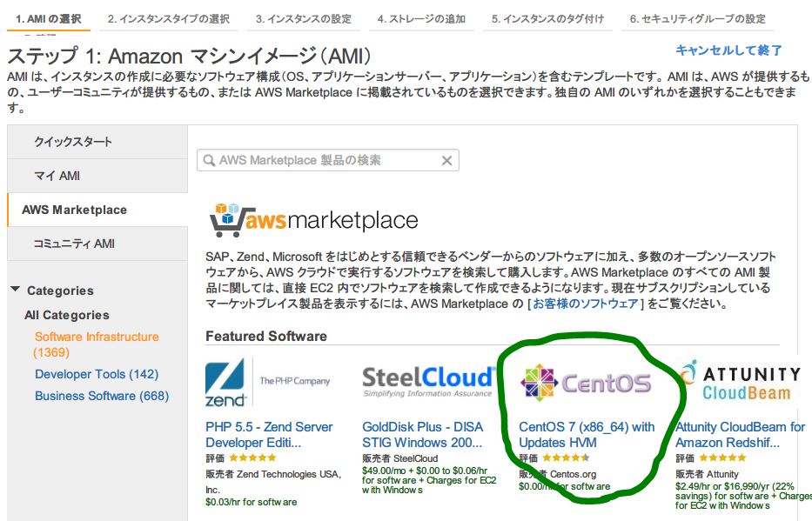Go to step 3 インスタンスの設定 tab
Image resolution: width=812 pixels, height=521 pixels.
304,19
